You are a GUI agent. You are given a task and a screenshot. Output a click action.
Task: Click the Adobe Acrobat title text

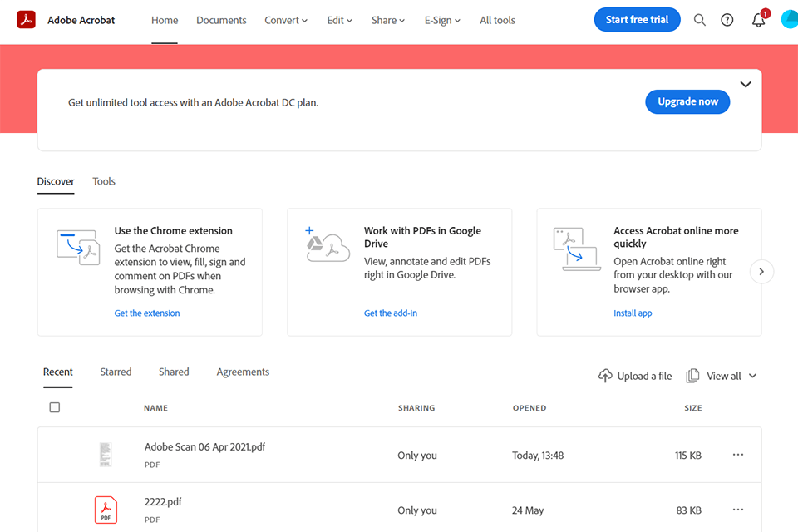click(x=81, y=20)
